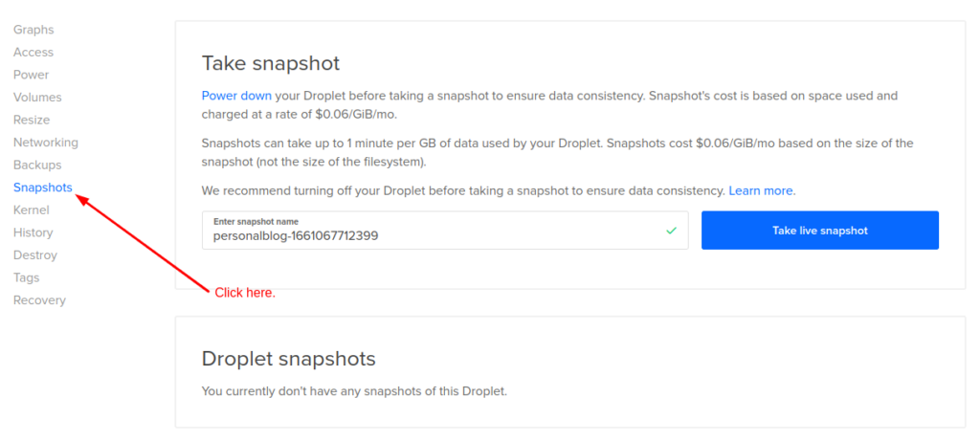Select the Snapshots sidebar item
The image size is (980, 442).
(x=42, y=187)
